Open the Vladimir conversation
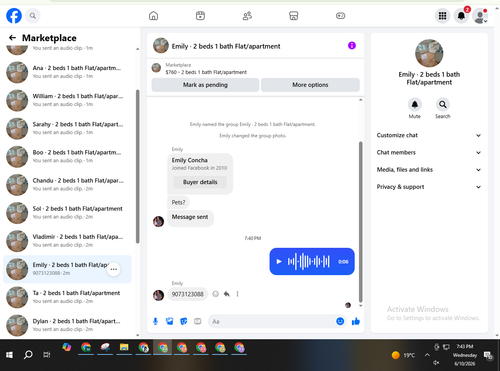500x371 pixels. 67,241
